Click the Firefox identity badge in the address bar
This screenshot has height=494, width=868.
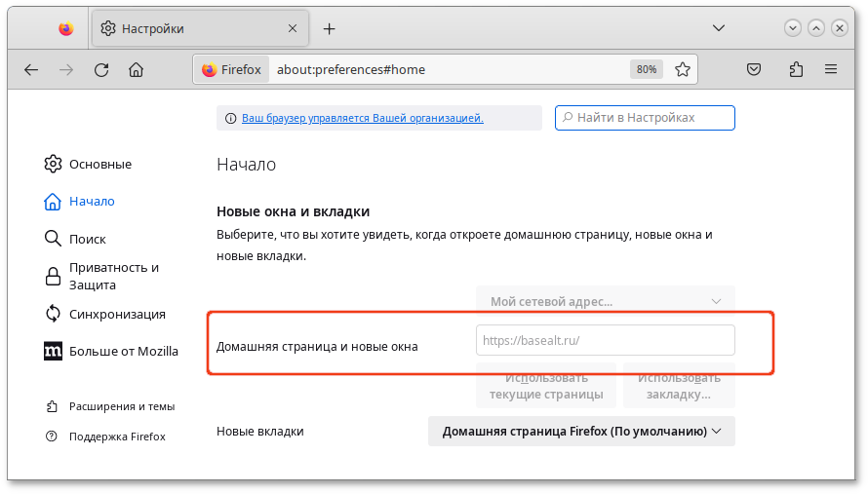[x=231, y=70]
